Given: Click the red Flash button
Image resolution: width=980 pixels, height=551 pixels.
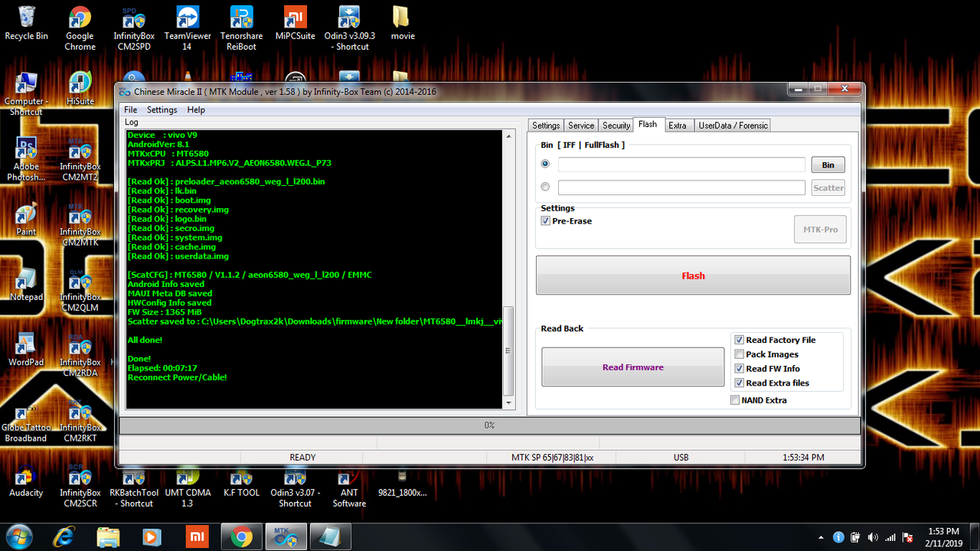Looking at the screenshot, I should click(693, 275).
